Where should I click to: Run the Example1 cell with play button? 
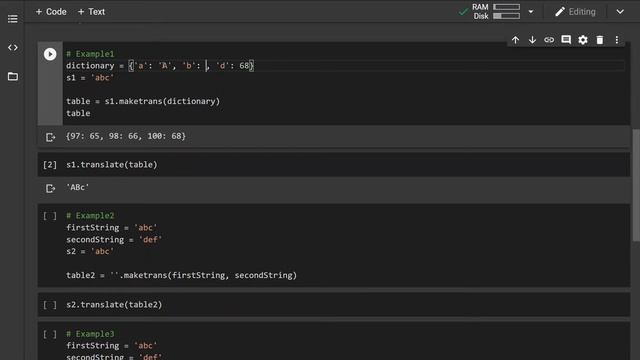coord(50,54)
